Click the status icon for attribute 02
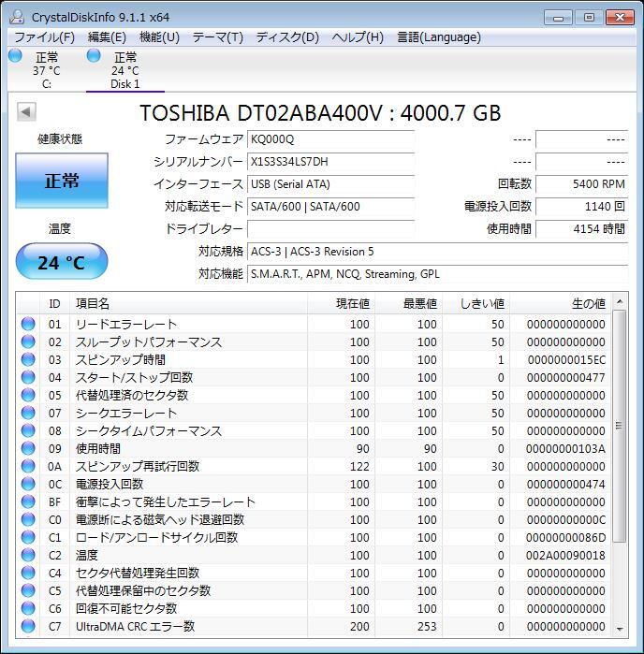Viewport: 644px width, 654px height. [28, 342]
